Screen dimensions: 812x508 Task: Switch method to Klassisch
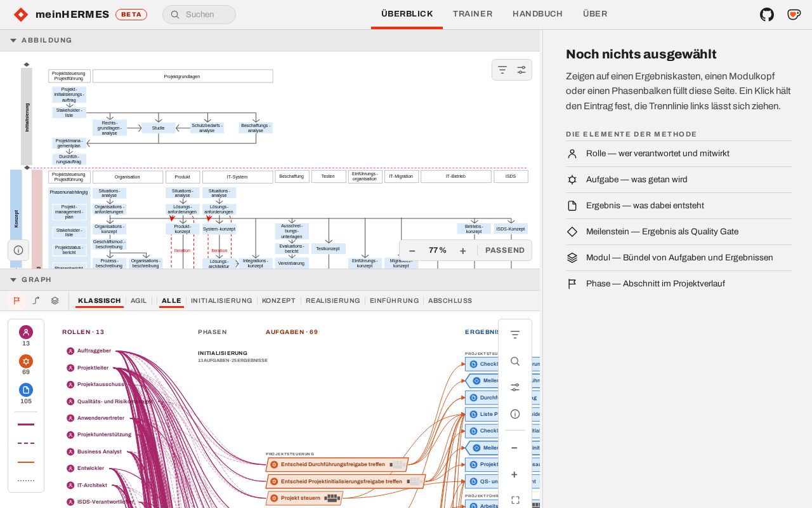[100, 301]
